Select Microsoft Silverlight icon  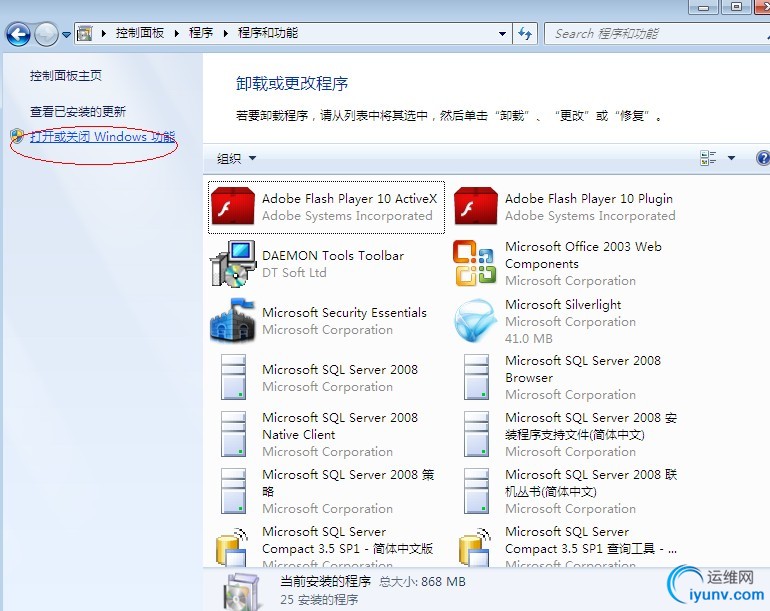(x=474, y=321)
